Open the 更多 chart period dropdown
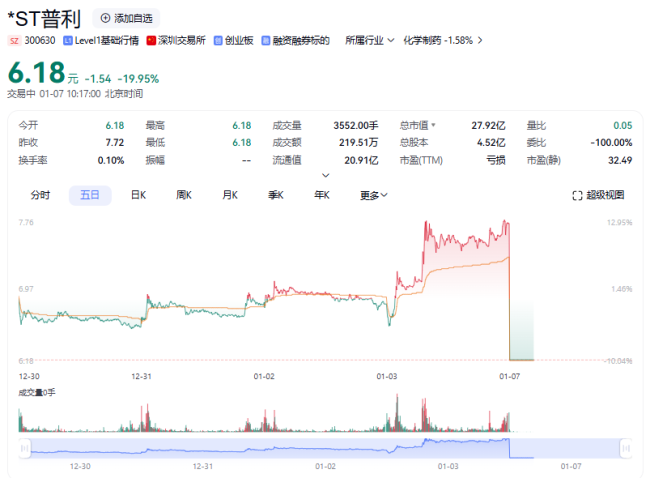The height and width of the screenshot is (478, 650). pyautogui.click(x=374, y=195)
